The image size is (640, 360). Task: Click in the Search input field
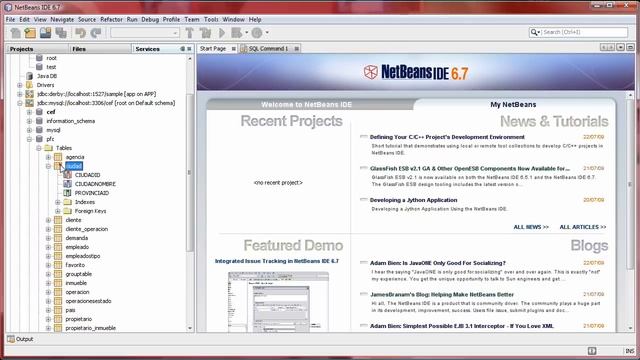click(584, 32)
